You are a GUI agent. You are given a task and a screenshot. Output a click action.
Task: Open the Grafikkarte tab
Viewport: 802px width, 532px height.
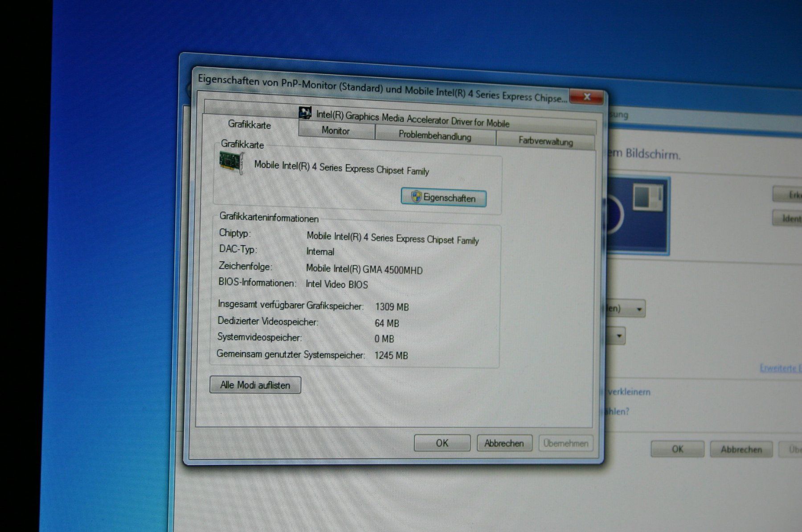pyautogui.click(x=250, y=125)
